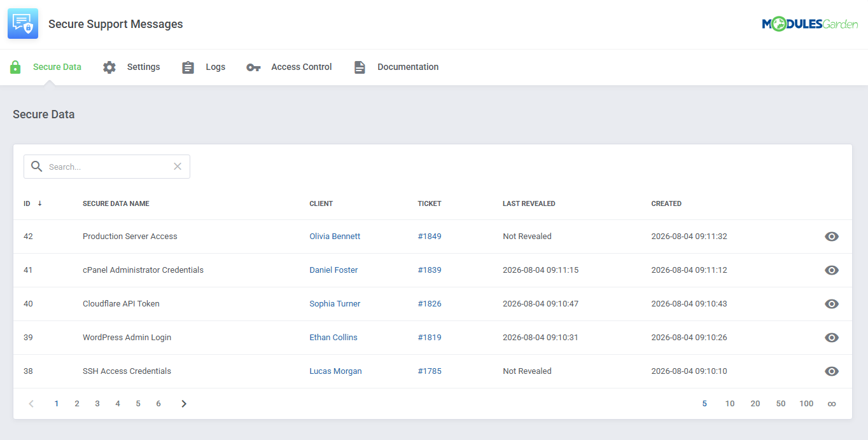Open ticket #1849
868x440 pixels.
pyautogui.click(x=430, y=237)
